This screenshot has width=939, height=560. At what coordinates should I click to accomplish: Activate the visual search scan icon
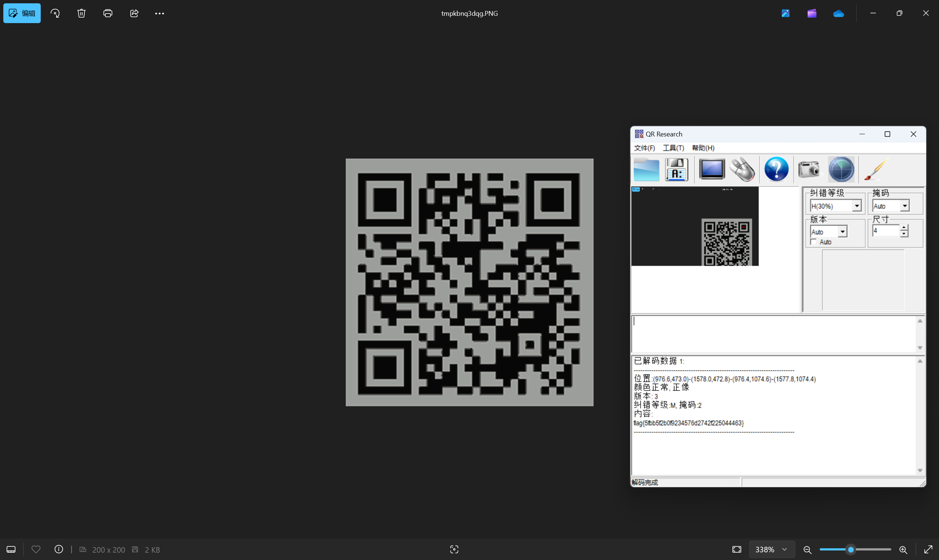(x=454, y=549)
